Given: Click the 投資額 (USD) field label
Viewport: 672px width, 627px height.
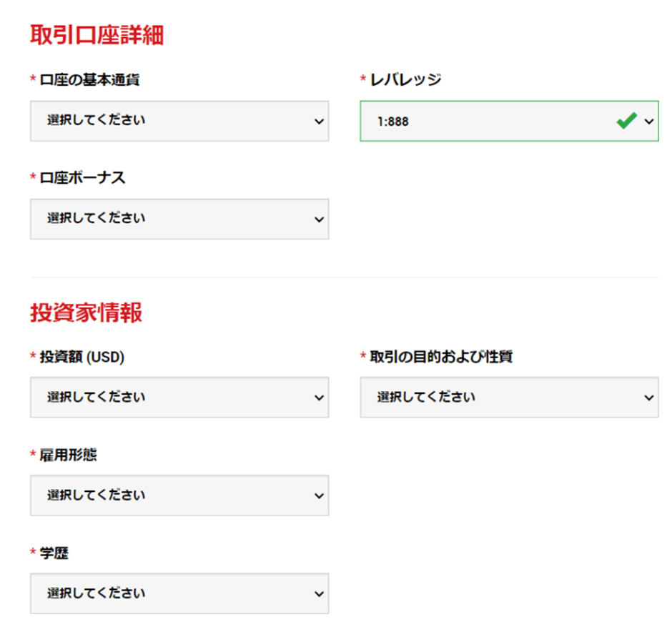Looking at the screenshot, I should tap(82, 357).
